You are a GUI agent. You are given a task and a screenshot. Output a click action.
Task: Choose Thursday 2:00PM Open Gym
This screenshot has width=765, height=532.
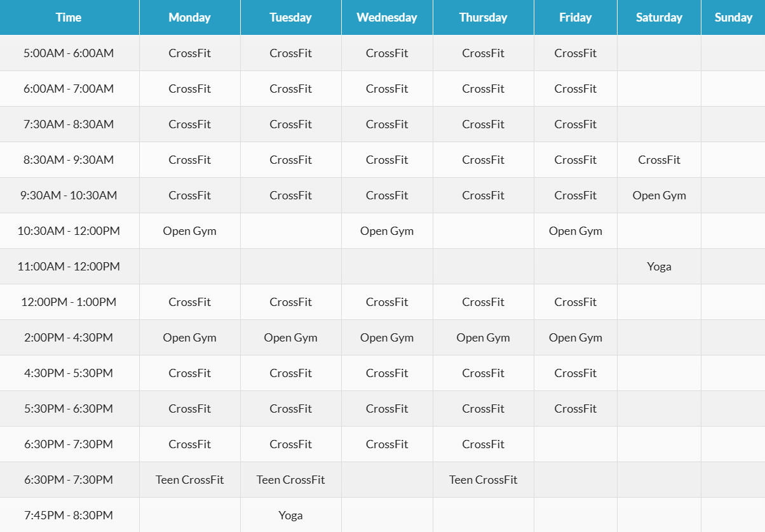[483, 338]
